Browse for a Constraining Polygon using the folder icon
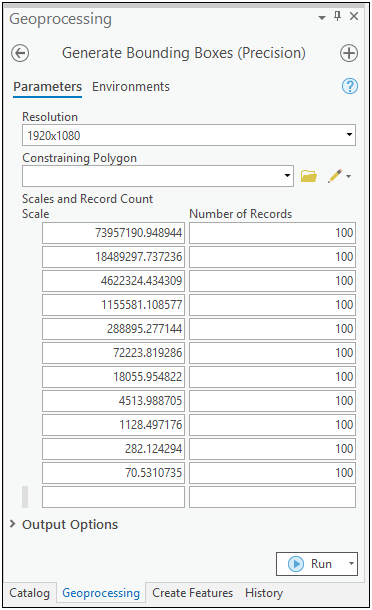Image resolution: width=372 pixels, height=610 pixels. (x=309, y=176)
